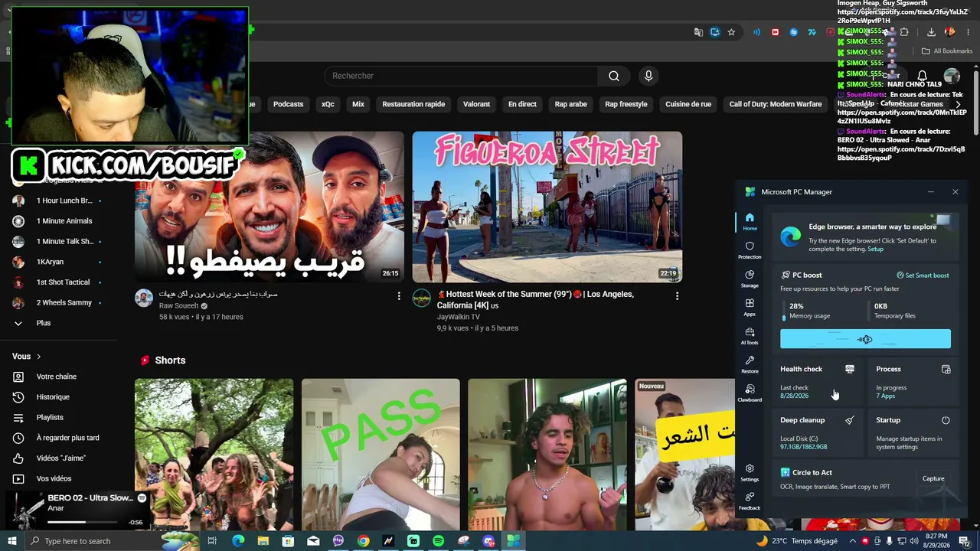Open PC Manager Settings
This screenshot has height=551, width=980.
750,472
